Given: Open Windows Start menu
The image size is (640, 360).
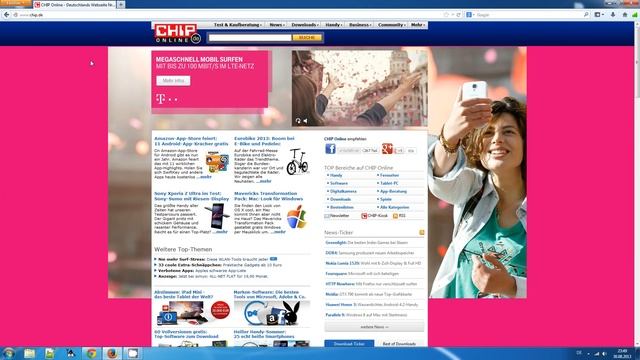Looking at the screenshot, I should [8, 353].
